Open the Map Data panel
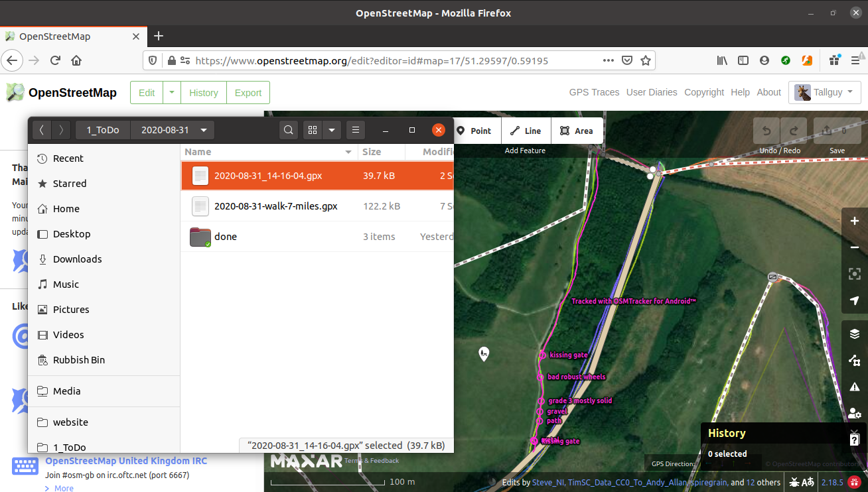The width and height of the screenshot is (868, 492). click(855, 361)
